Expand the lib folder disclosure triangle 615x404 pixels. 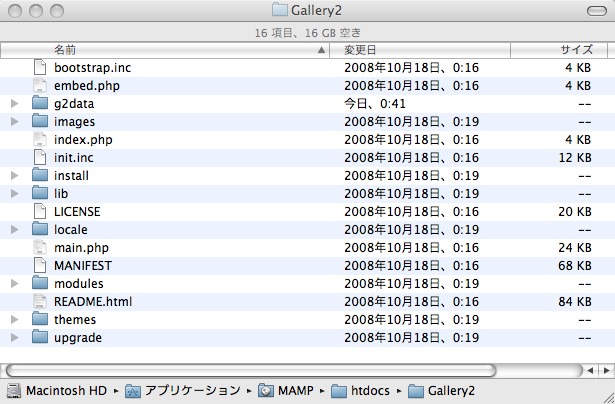pyautogui.click(x=15, y=193)
